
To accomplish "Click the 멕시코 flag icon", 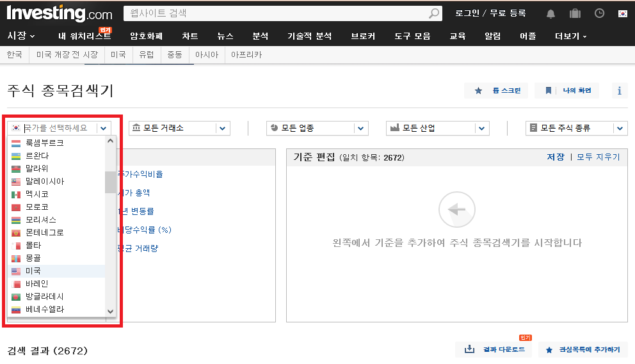I will coord(16,194).
